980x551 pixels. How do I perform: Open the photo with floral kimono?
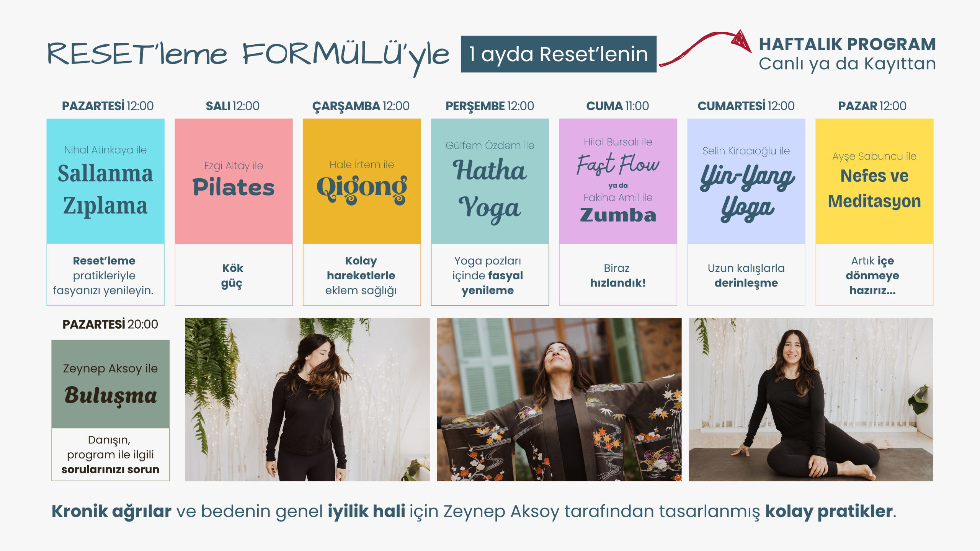559,399
